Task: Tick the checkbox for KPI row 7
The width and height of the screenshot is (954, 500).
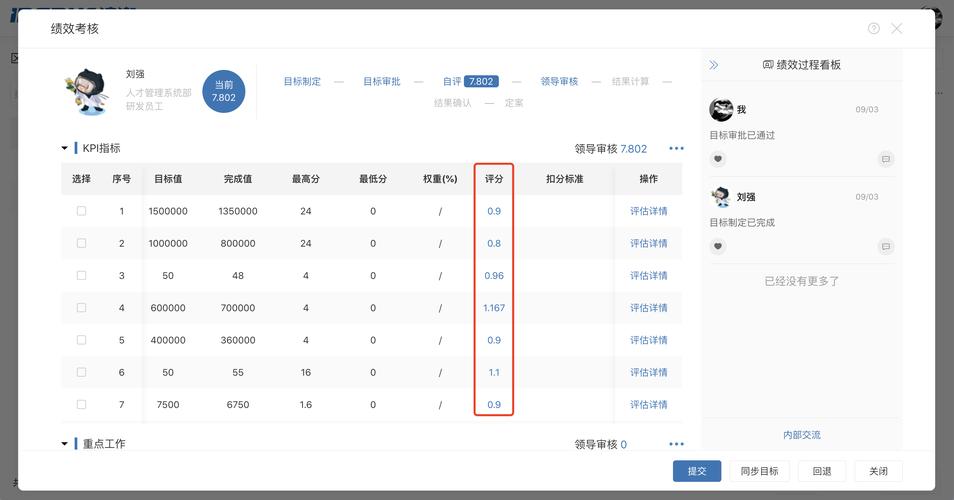Action: point(82,405)
